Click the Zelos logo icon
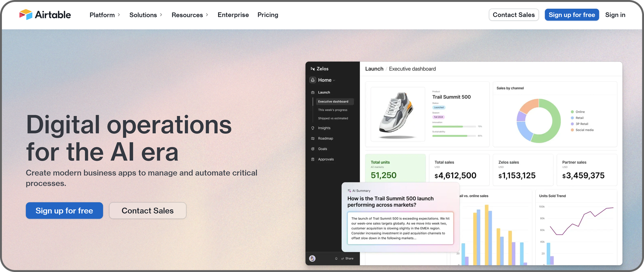644x272 pixels. pos(312,69)
